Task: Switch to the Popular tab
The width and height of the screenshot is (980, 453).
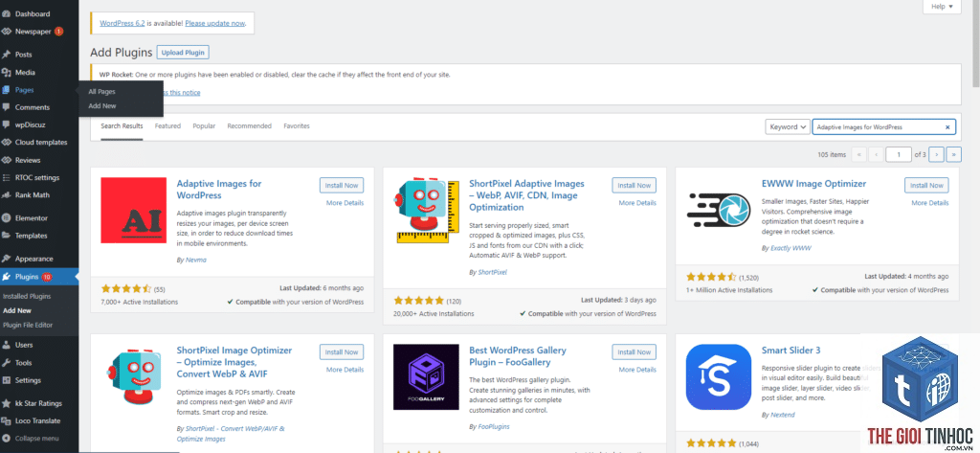Action: pyautogui.click(x=204, y=125)
